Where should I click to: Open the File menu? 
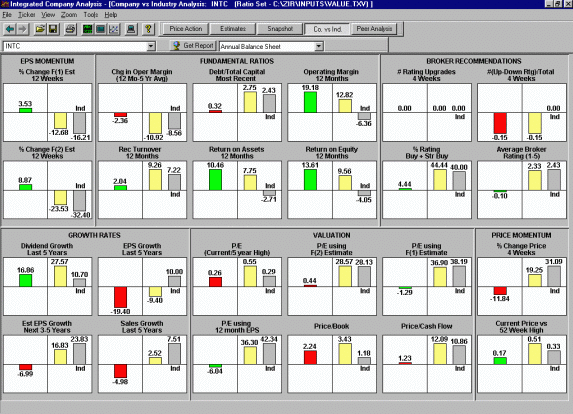7,15
